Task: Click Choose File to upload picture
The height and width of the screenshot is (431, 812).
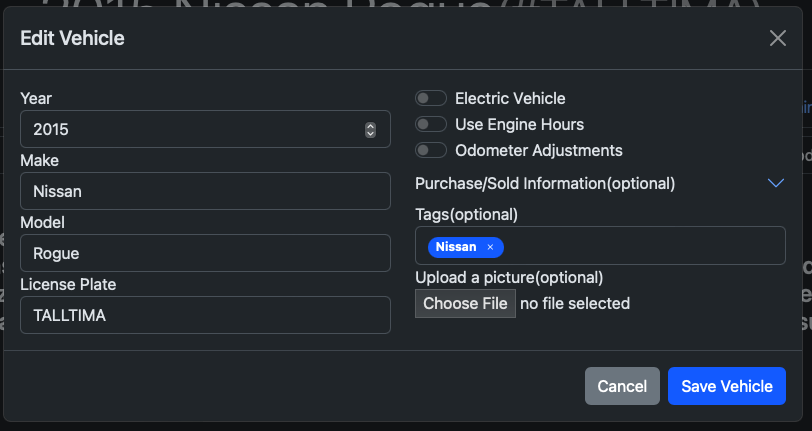Action: [x=465, y=303]
